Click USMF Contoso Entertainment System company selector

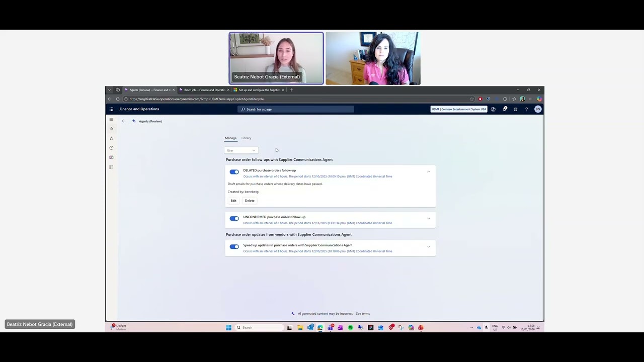coord(459,109)
